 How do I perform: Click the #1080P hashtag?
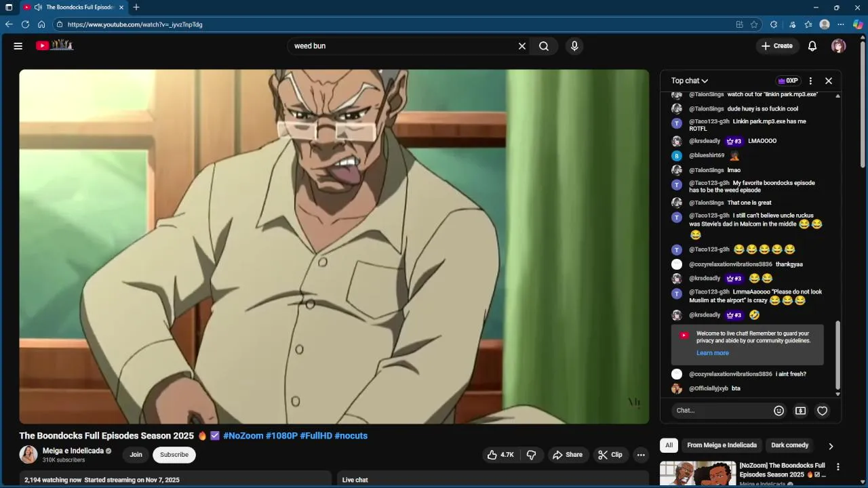[281, 436]
